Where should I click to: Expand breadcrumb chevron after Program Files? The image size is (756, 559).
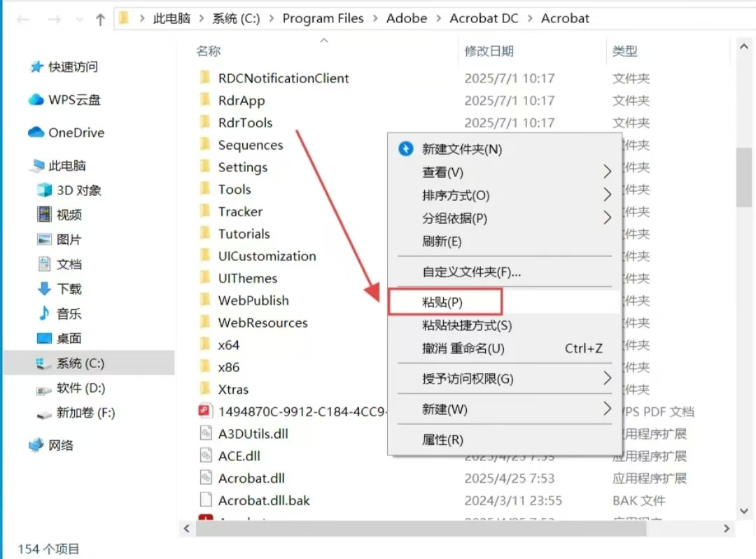pos(374,18)
